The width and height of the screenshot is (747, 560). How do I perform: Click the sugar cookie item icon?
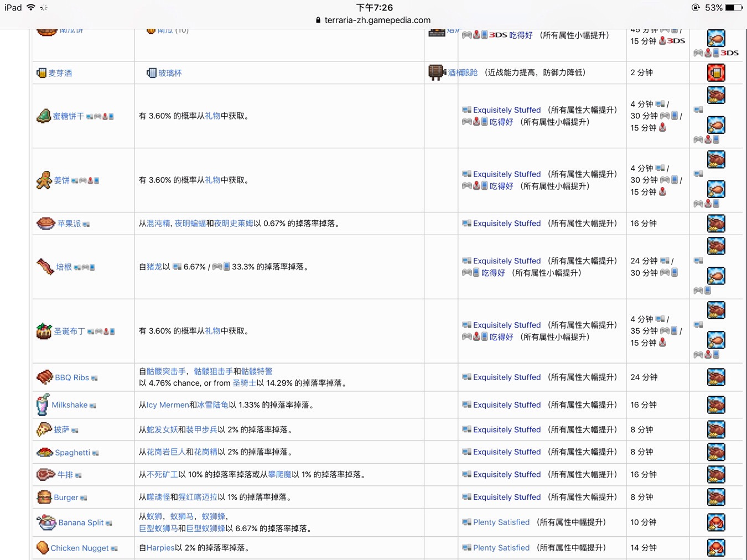[x=44, y=116]
